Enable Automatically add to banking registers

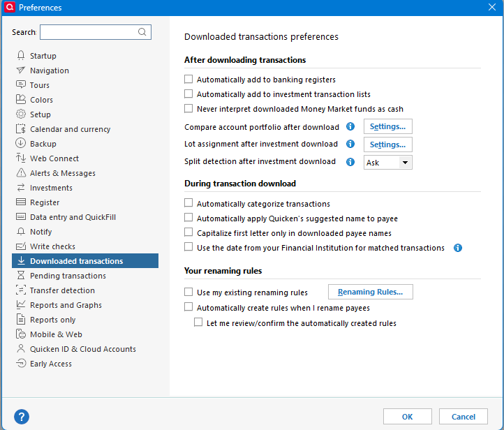[188, 80]
